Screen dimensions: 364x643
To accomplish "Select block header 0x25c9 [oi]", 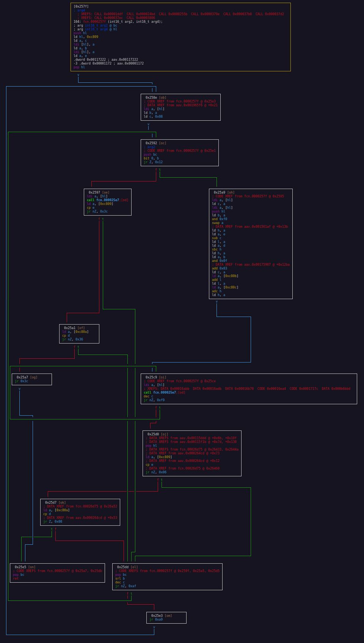I will 156,377.
